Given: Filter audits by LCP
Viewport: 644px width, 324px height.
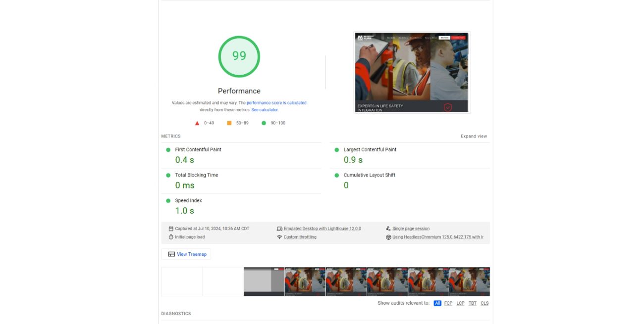Looking at the screenshot, I should pyautogui.click(x=460, y=303).
